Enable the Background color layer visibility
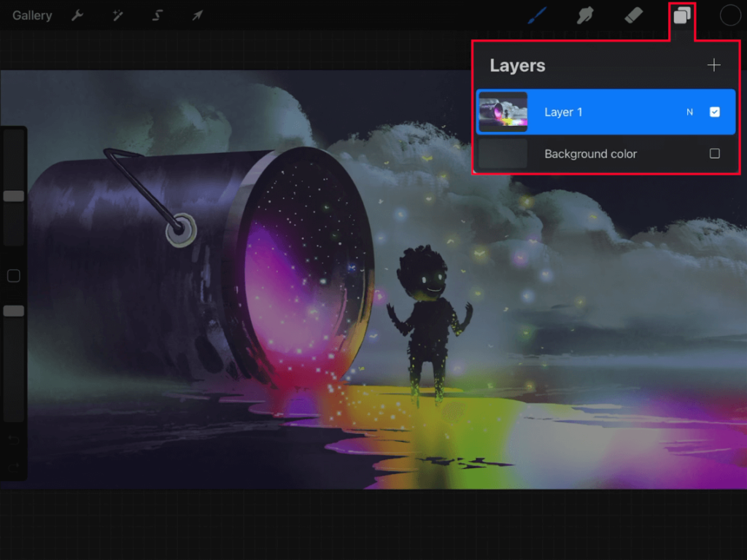 click(714, 153)
